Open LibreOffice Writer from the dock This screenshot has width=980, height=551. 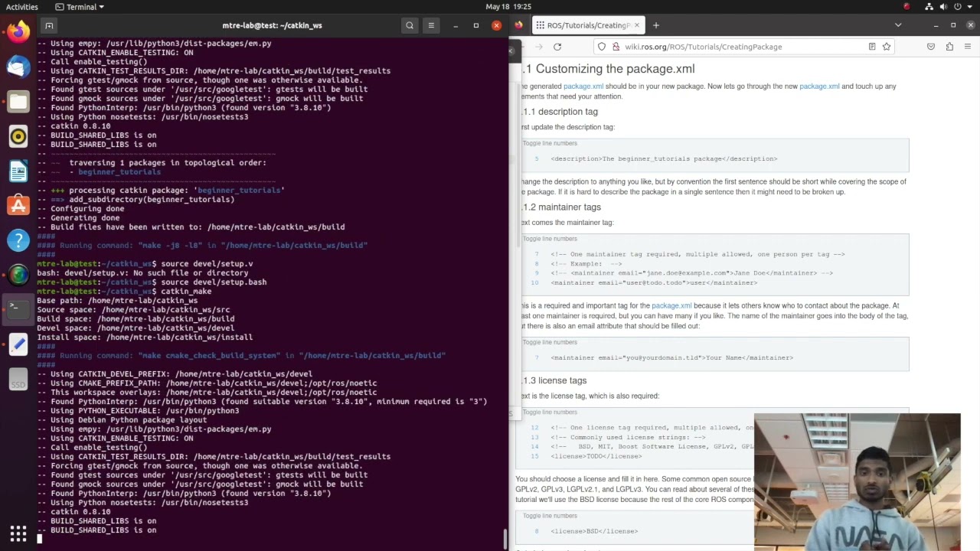tap(18, 171)
